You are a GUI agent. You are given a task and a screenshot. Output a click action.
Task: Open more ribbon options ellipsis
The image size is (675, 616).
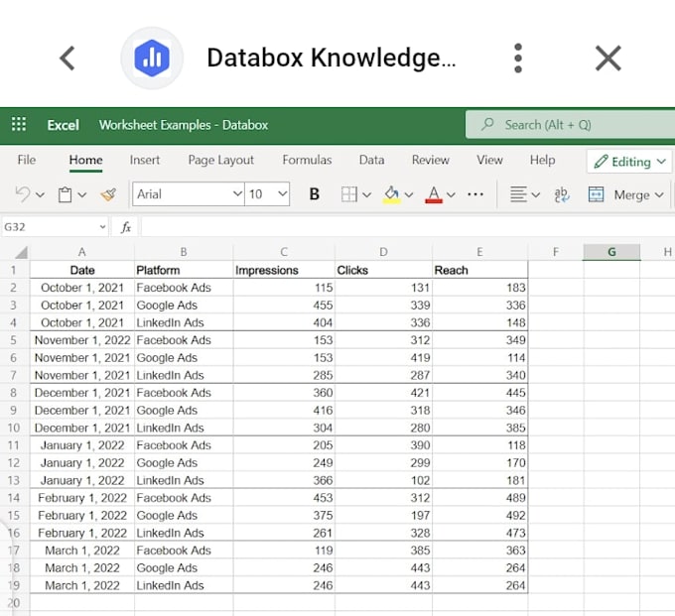click(x=475, y=194)
